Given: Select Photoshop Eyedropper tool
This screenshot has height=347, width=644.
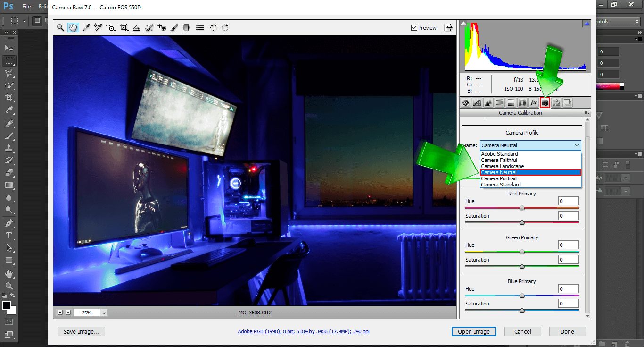Looking at the screenshot, I should [x=8, y=110].
